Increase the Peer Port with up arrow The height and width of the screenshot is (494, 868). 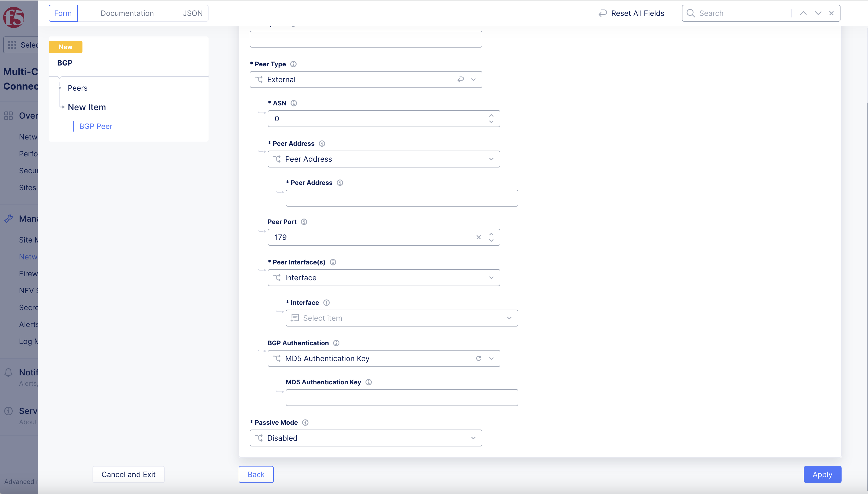coord(491,234)
